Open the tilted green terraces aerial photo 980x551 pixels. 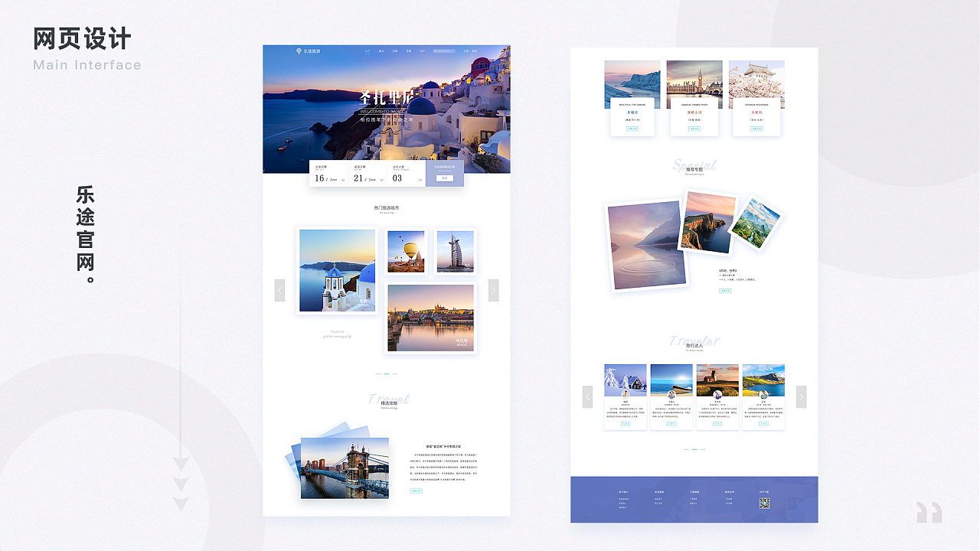click(755, 224)
